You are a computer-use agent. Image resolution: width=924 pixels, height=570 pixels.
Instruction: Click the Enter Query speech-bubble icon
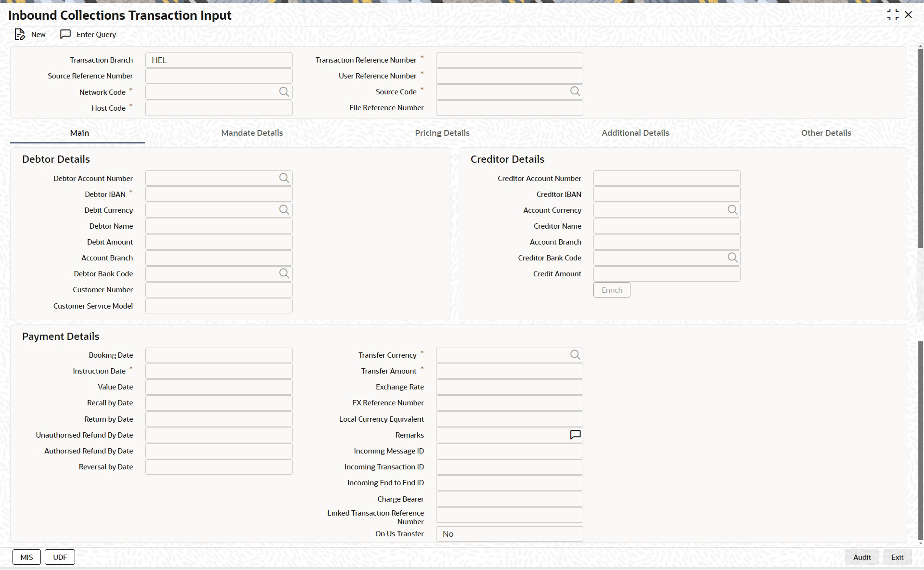[65, 35]
